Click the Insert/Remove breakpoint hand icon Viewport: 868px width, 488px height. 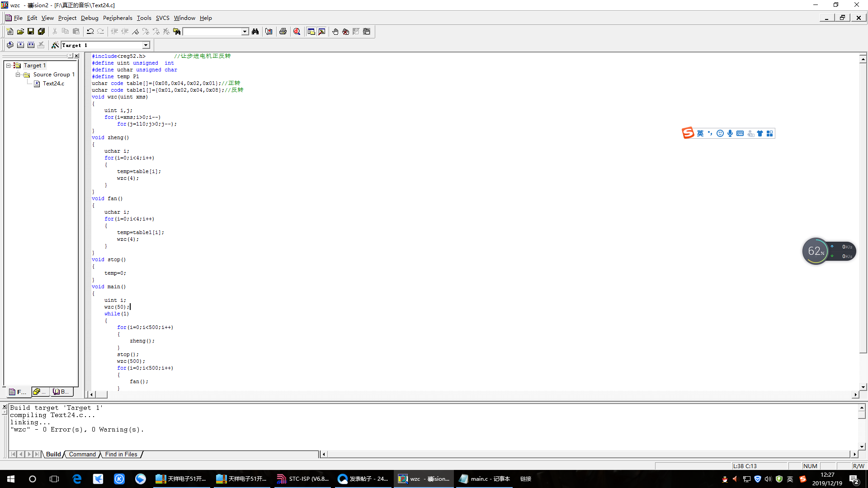click(335, 31)
